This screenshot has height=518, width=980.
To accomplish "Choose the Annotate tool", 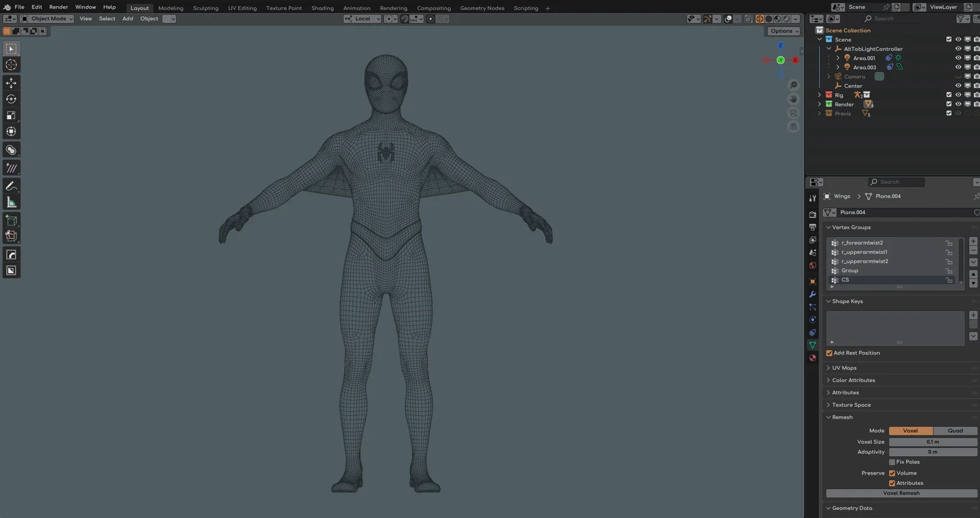I will [11, 186].
